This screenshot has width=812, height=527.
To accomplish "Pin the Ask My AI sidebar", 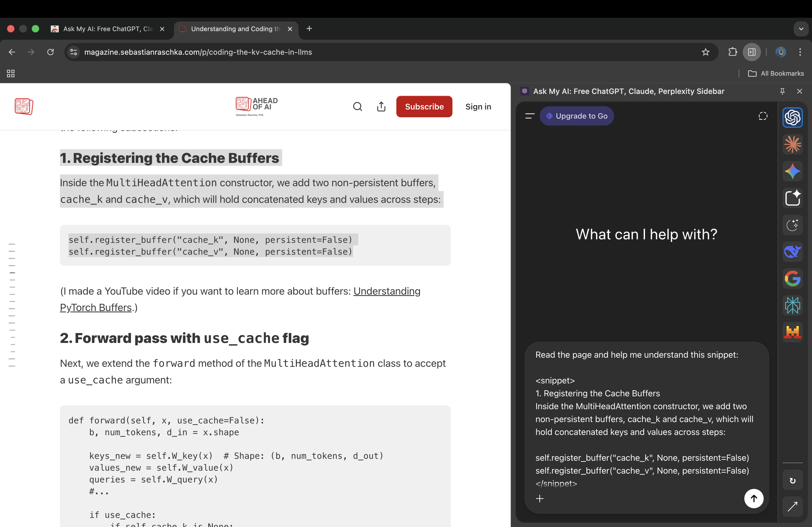I will pos(782,91).
